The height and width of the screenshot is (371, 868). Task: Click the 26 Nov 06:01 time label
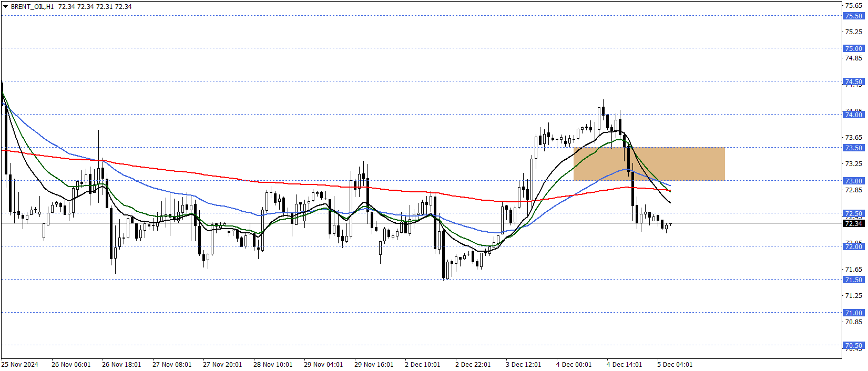[71, 365]
